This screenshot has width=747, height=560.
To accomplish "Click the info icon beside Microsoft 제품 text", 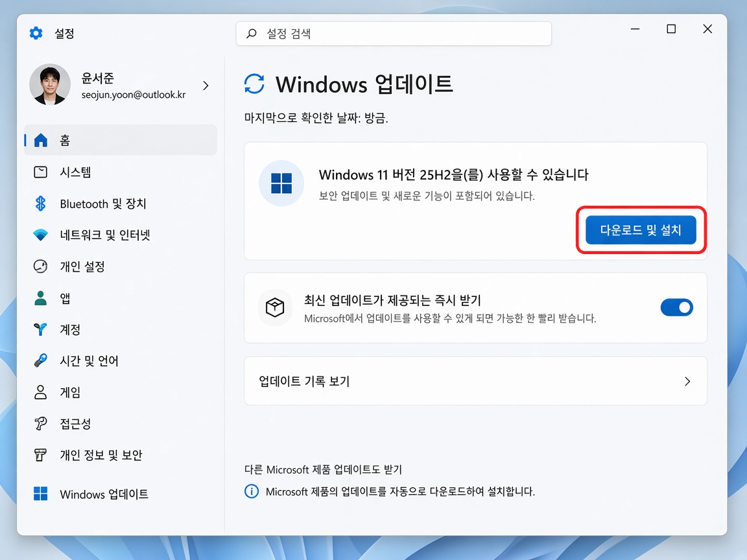I will pos(252,491).
